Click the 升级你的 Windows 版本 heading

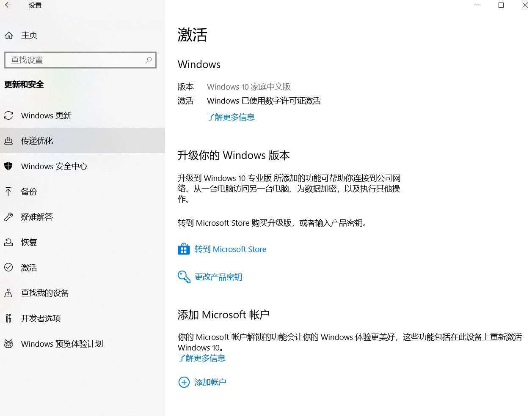pyautogui.click(x=234, y=156)
